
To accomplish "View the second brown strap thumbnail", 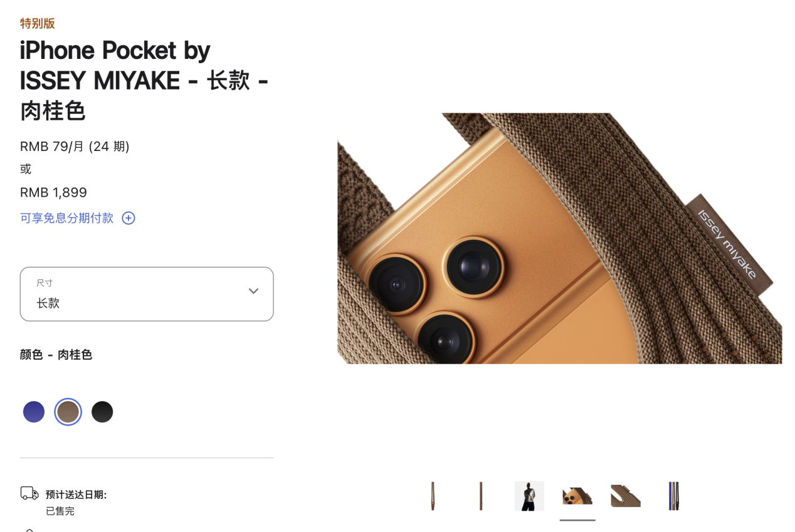I will (481, 496).
